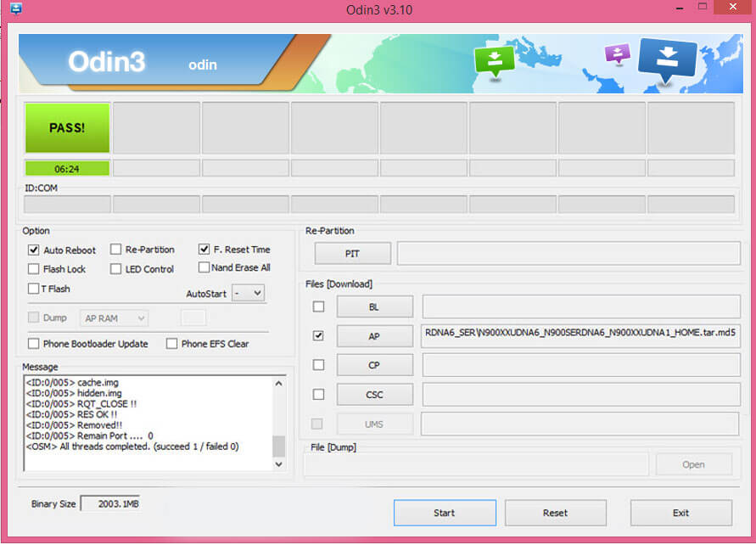Check the CSC file checkbox
This screenshot has height=545, width=756.
[x=318, y=395]
